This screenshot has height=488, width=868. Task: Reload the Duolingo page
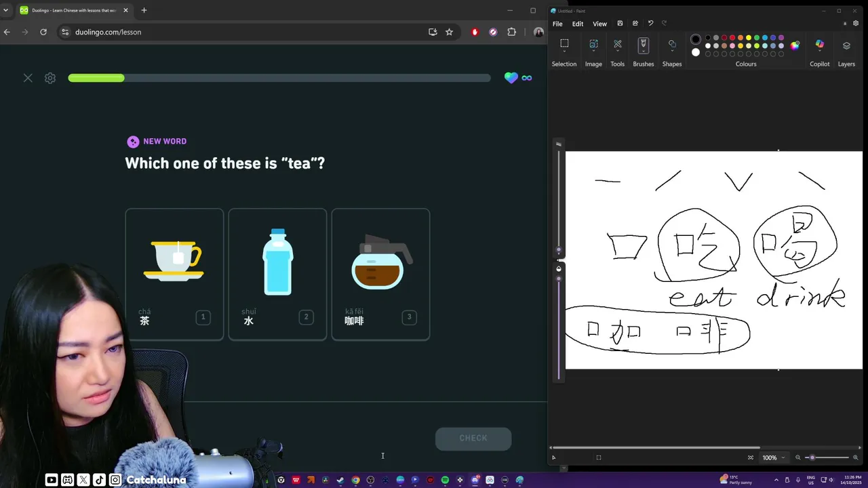tap(43, 32)
